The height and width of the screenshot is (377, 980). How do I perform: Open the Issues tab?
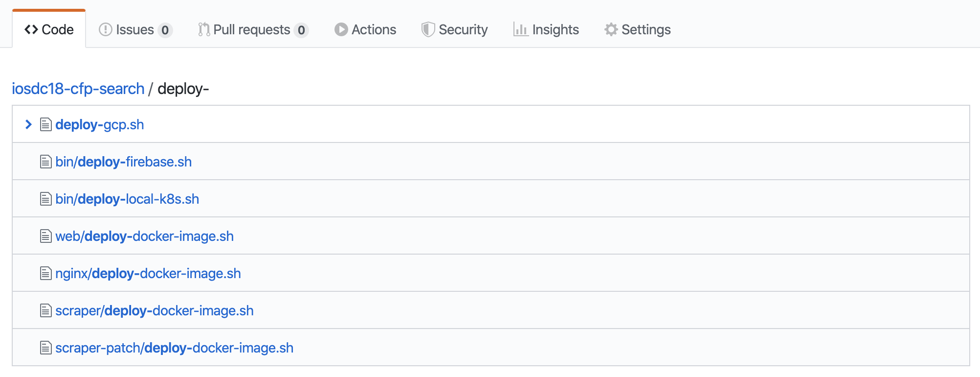coord(135,30)
